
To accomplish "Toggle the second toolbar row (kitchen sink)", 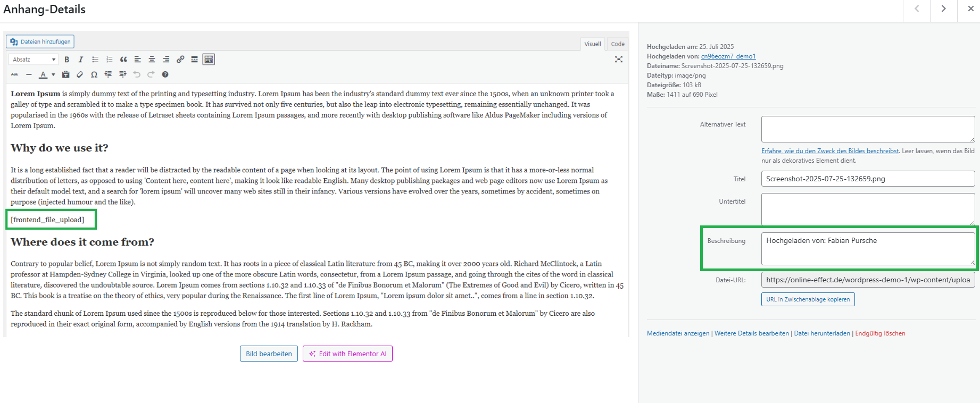I will [x=209, y=60].
